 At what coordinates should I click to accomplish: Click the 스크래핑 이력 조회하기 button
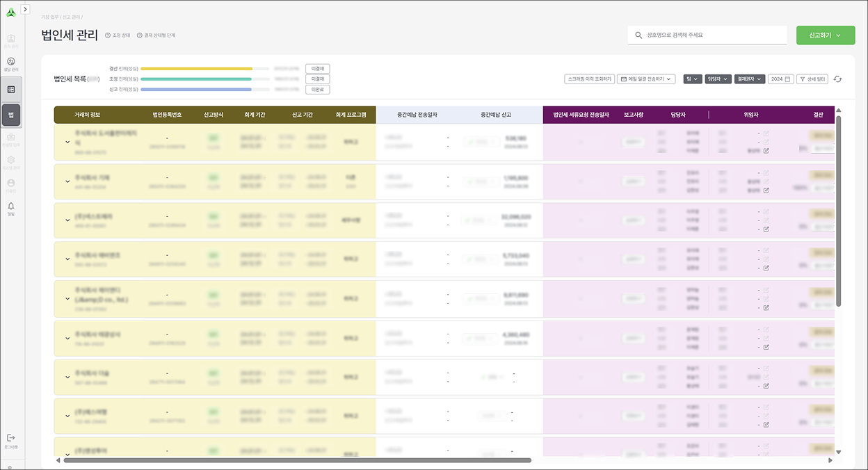pos(588,79)
